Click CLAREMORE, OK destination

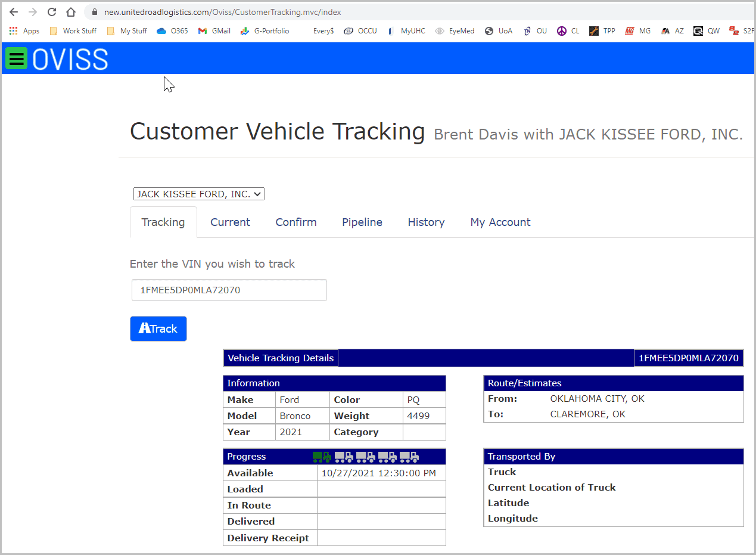click(x=588, y=414)
